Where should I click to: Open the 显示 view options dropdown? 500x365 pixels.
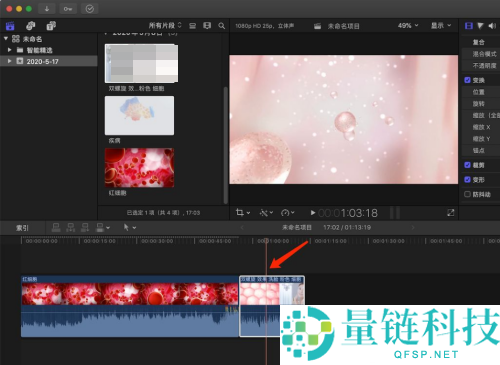[441, 26]
